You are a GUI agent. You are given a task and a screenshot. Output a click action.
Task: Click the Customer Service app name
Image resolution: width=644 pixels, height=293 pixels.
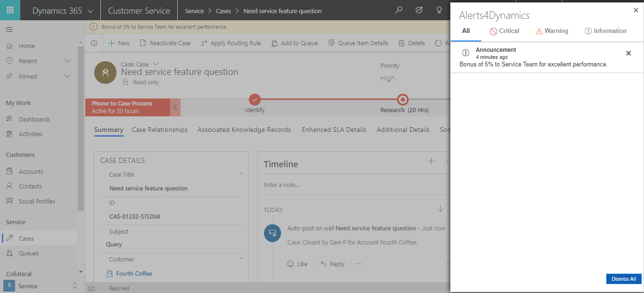pos(139,10)
